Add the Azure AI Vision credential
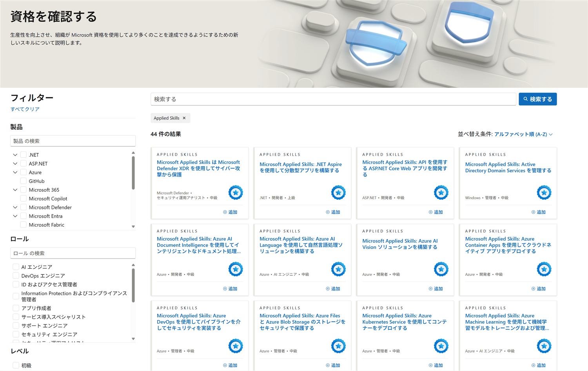588x371 pixels. (x=436, y=289)
